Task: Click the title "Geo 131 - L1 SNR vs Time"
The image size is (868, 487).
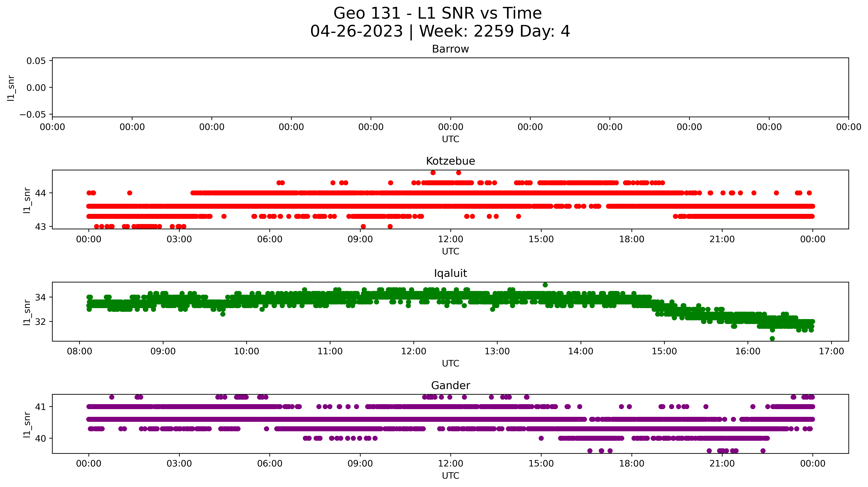Action: (x=437, y=13)
